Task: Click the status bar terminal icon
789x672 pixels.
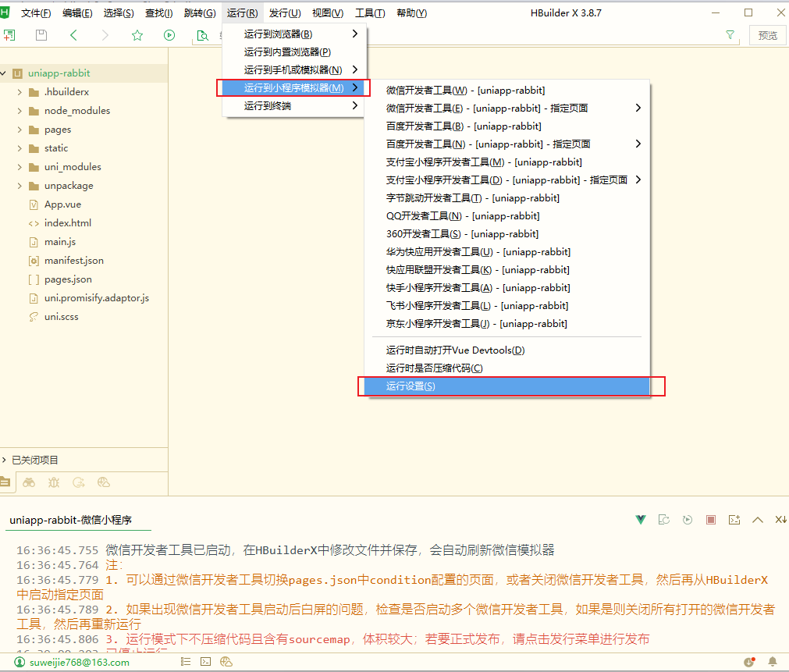Action: [x=206, y=661]
